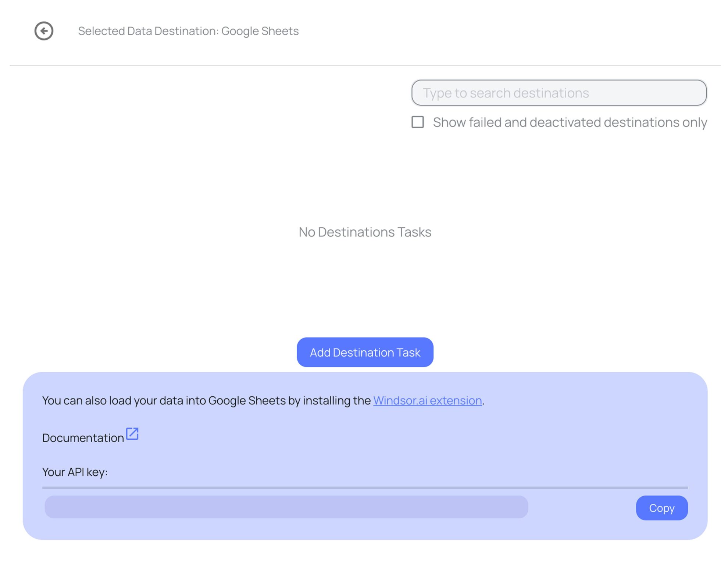Open the Windsor.ai extension link
The height and width of the screenshot is (561, 728).
(428, 400)
